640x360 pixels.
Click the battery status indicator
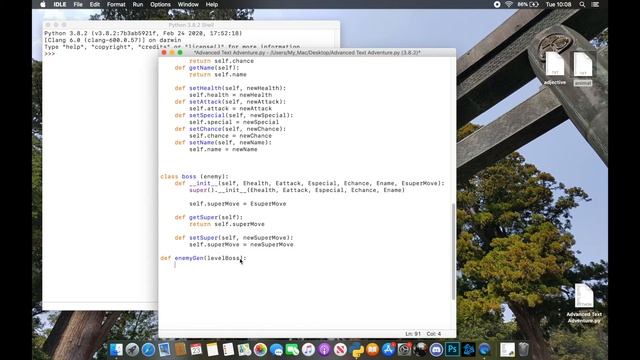point(529,4)
